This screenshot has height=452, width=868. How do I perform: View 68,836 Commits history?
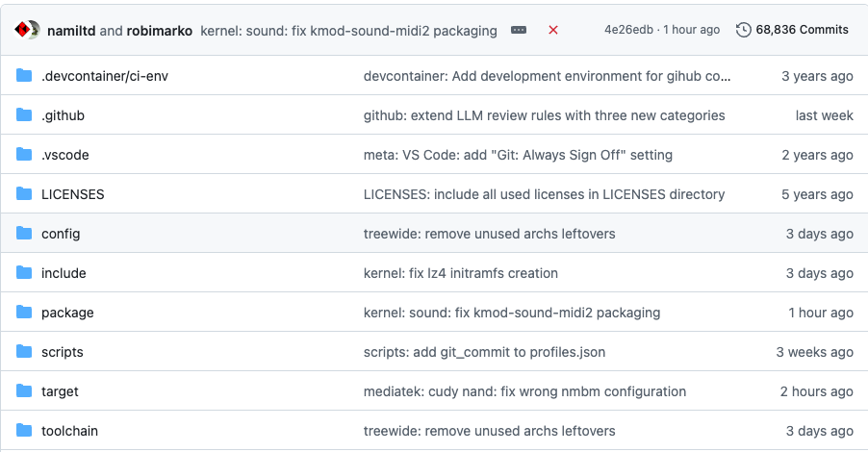tap(792, 30)
